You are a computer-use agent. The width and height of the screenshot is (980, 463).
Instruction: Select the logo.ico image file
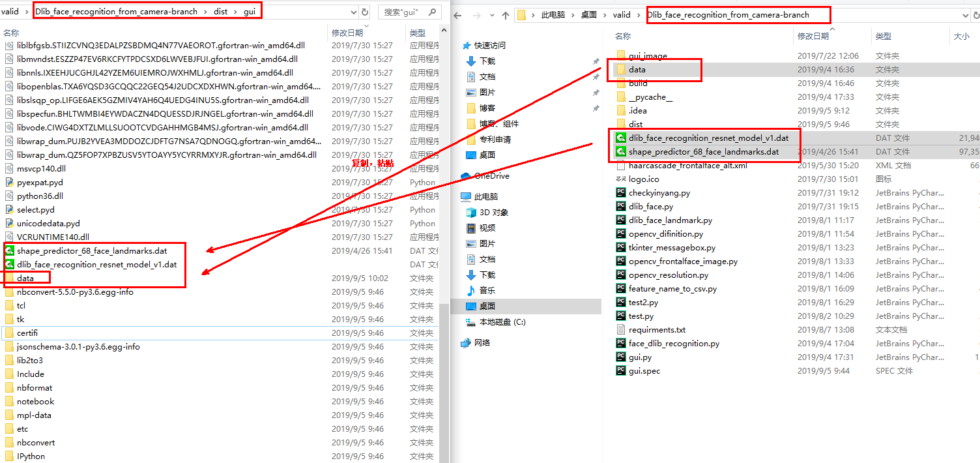(644, 179)
